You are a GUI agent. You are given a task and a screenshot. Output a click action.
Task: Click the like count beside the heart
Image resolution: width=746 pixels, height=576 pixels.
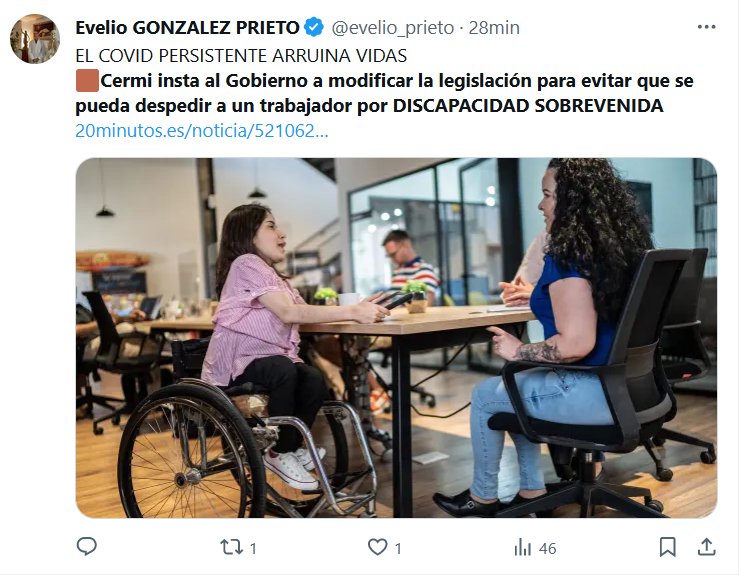[398, 548]
